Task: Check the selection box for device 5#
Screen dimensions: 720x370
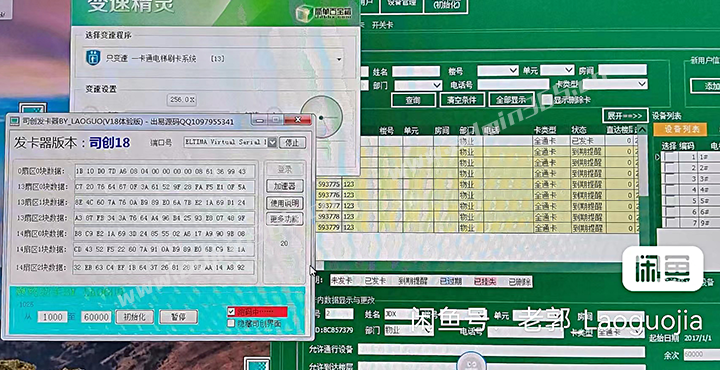Action: click(672, 201)
